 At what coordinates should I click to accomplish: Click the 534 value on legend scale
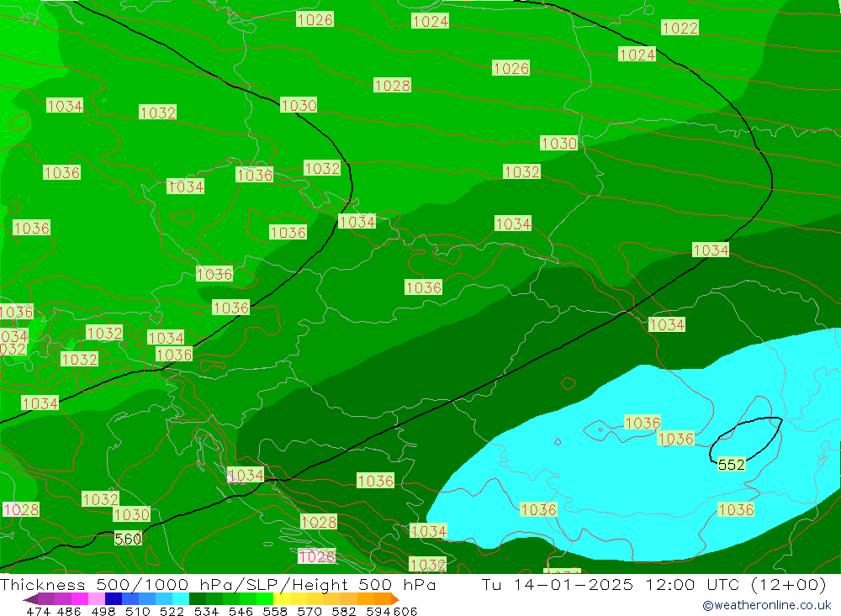[x=205, y=611]
